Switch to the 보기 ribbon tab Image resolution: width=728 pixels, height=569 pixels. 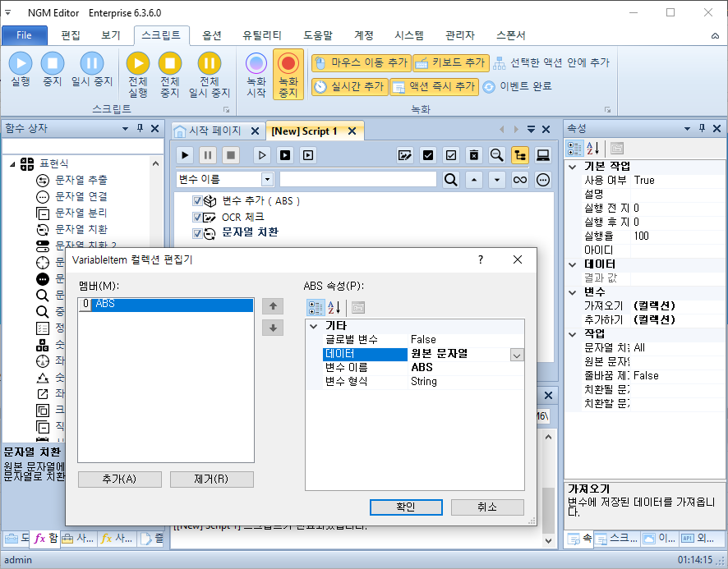click(111, 35)
